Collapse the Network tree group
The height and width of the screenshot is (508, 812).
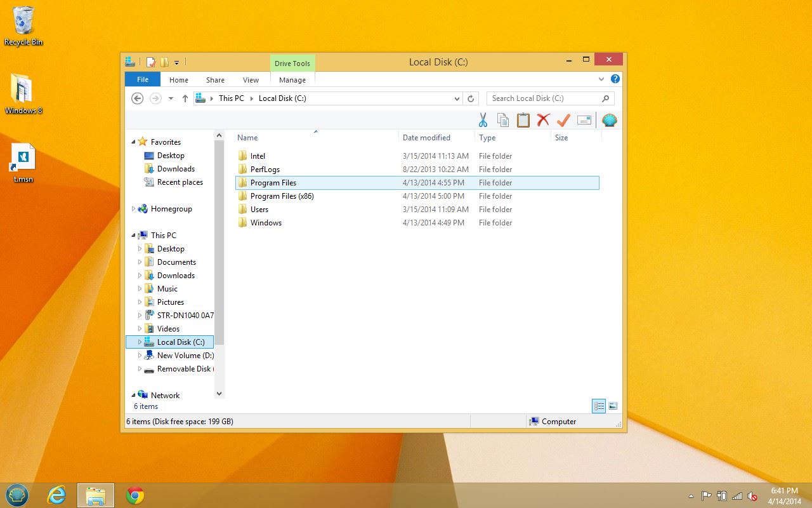(x=133, y=396)
